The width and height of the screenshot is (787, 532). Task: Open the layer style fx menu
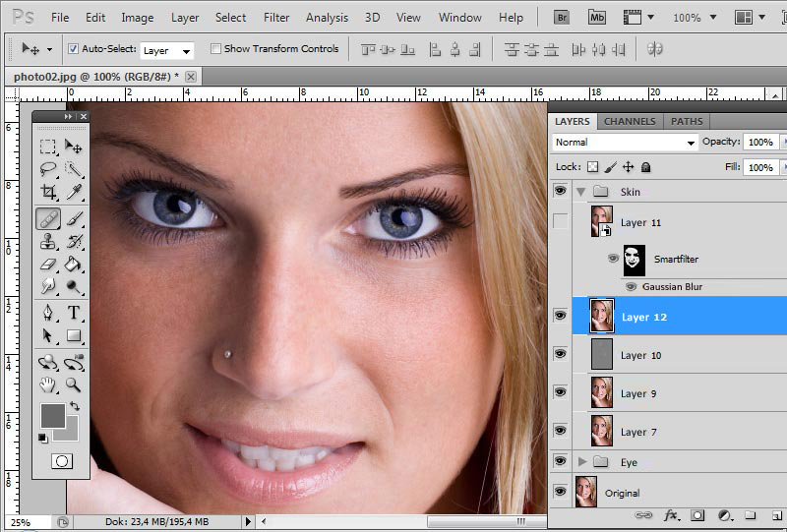[x=672, y=514]
